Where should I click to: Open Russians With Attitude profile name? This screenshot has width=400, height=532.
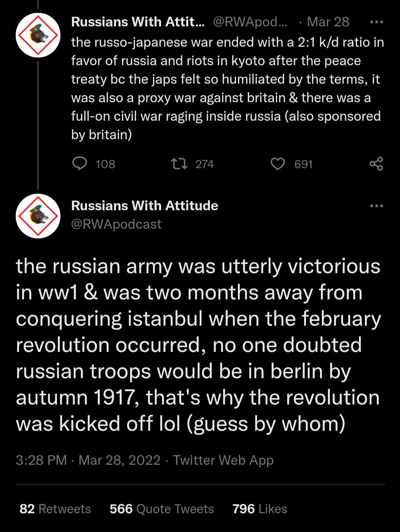[144, 206]
